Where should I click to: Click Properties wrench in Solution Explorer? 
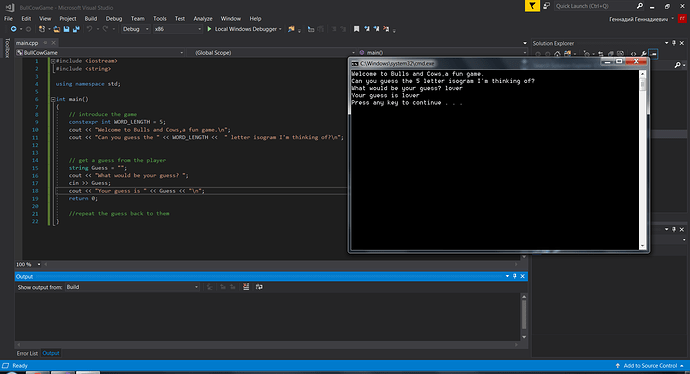click(x=643, y=54)
